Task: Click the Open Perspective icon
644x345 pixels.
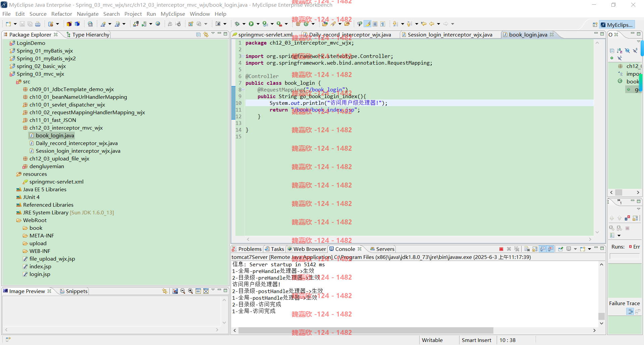Action: pyautogui.click(x=595, y=25)
